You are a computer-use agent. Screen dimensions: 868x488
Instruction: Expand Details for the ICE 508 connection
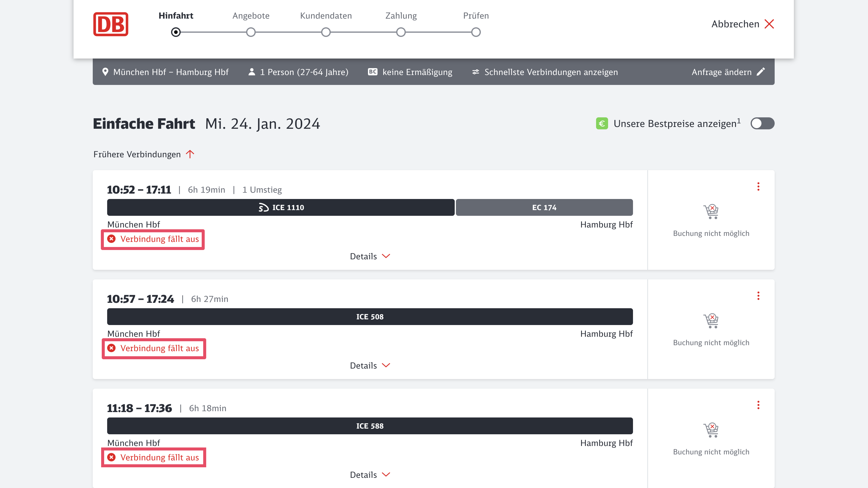click(370, 366)
